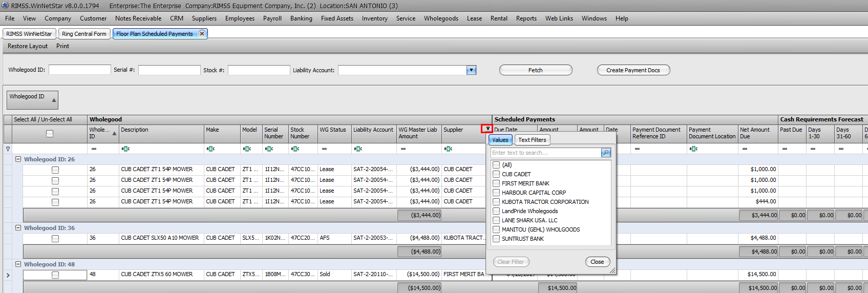Close the Floor Plan Scheduled Payments tab
Image resolution: width=868 pixels, height=293 pixels.
point(202,33)
